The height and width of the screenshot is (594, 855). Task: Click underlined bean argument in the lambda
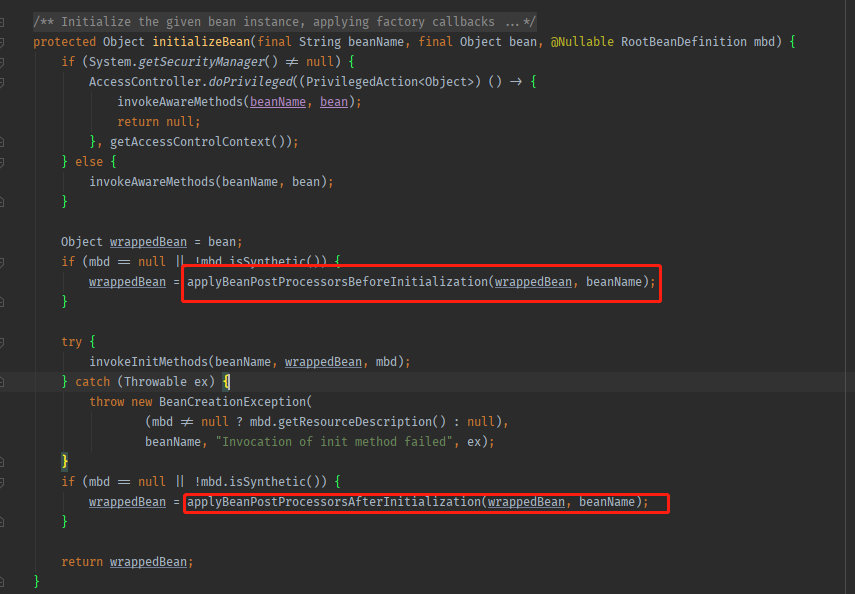click(x=334, y=102)
